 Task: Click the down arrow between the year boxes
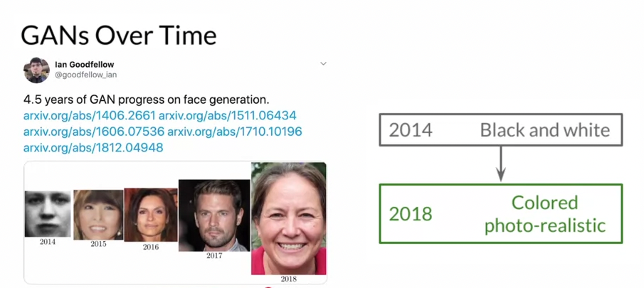501,164
